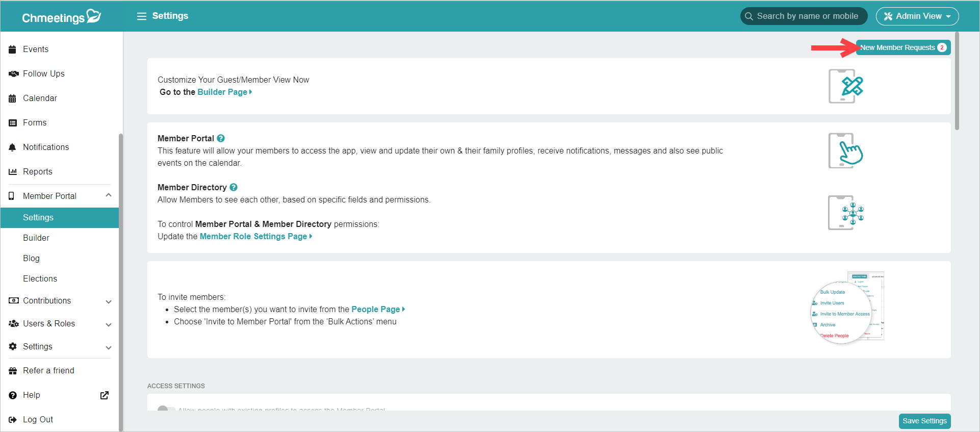Click the Customize Your Guest/Member View Now text
The width and height of the screenshot is (980, 432).
tap(233, 80)
